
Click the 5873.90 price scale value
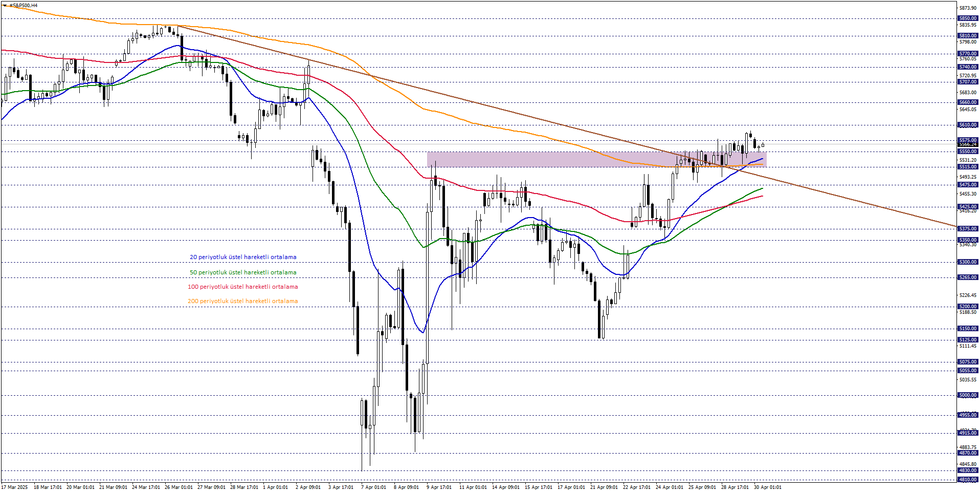pyautogui.click(x=968, y=8)
